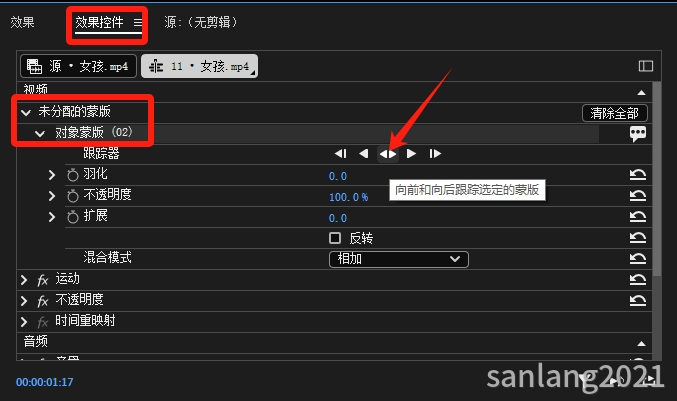Toggle the timeline view panel icon
677x401 pixels.
pos(645,66)
